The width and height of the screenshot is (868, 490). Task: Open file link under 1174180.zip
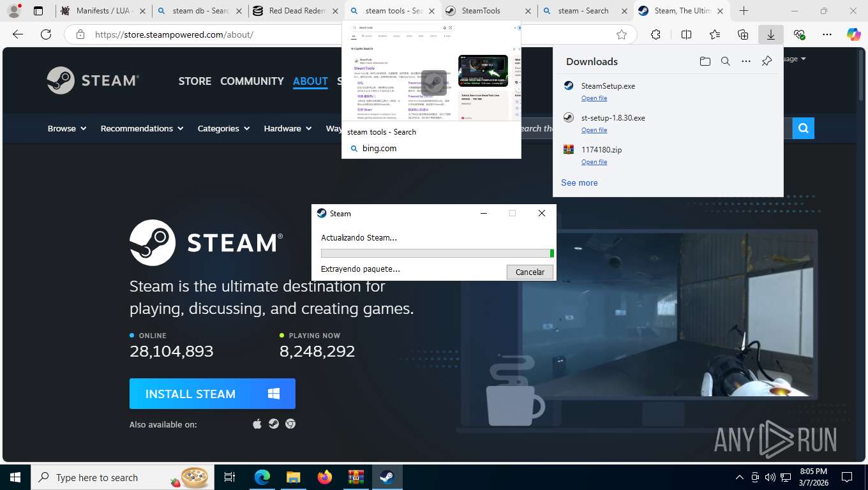594,161
